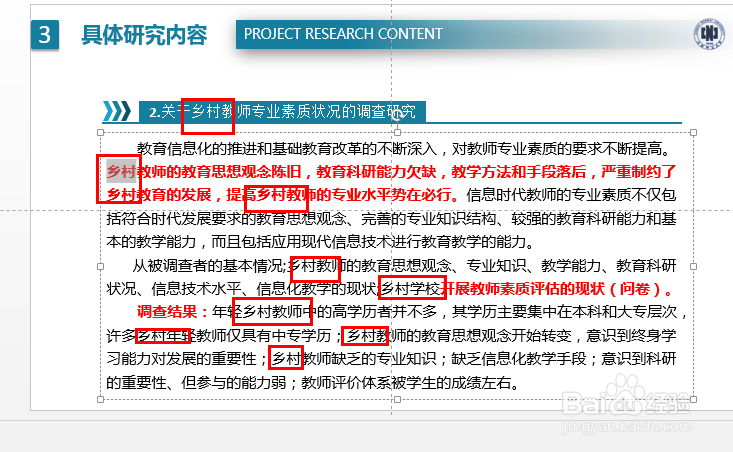Click the red phrase 教学方法和手段落后

click(518, 172)
